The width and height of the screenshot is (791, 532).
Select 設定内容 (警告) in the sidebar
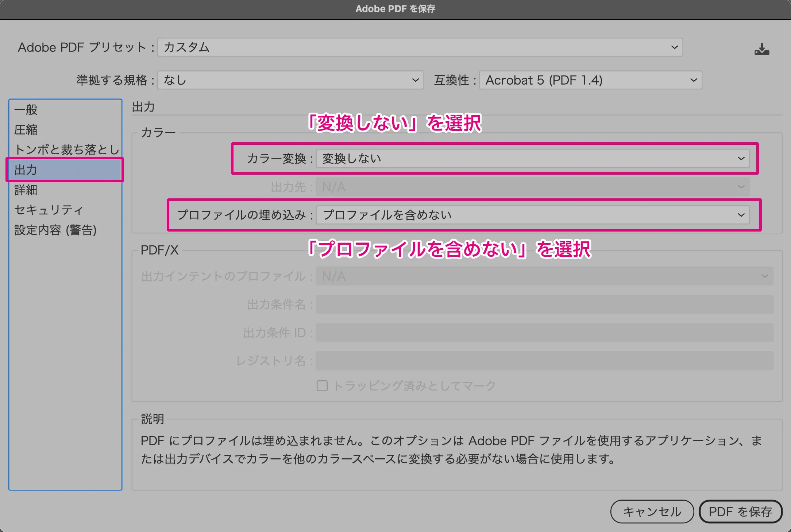[65, 230]
